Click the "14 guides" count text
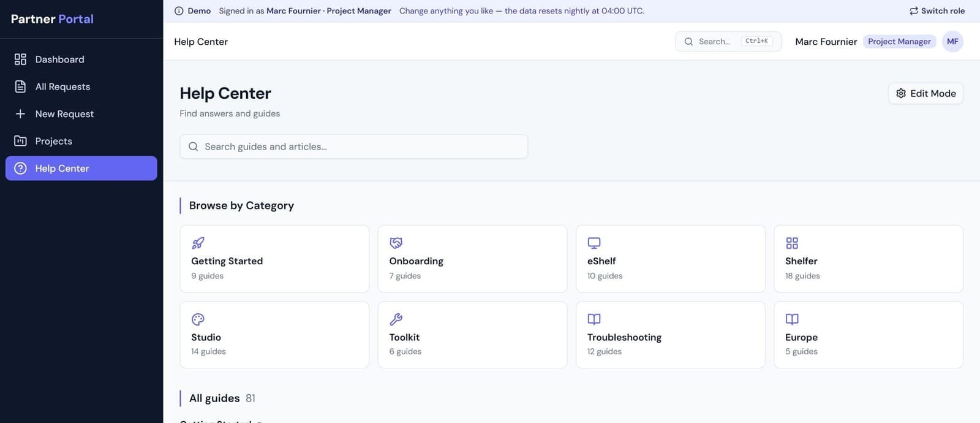980x423 pixels. coord(208,351)
